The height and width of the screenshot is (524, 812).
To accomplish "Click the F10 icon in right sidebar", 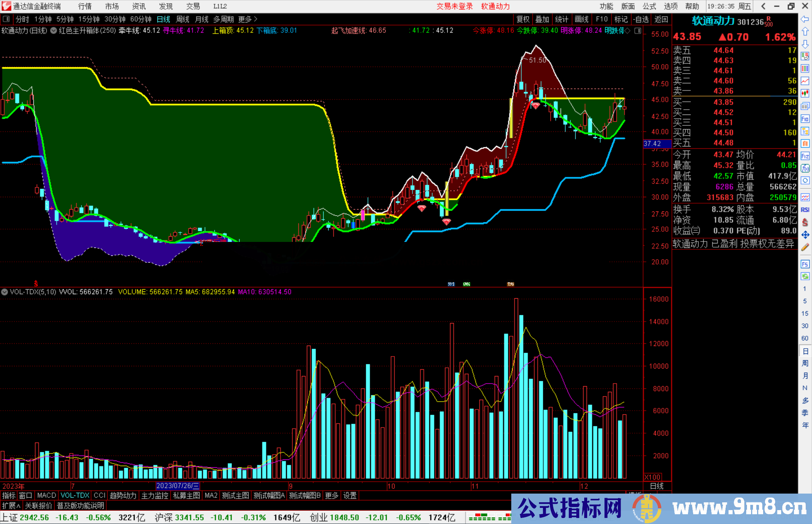I will click(805, 119).
